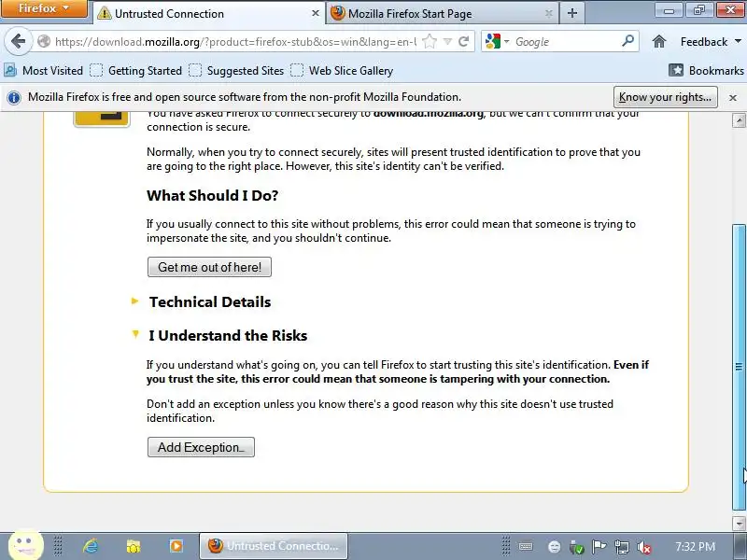Click the 7:32 PM clock
Screen dimensions: 747x560
695,547
